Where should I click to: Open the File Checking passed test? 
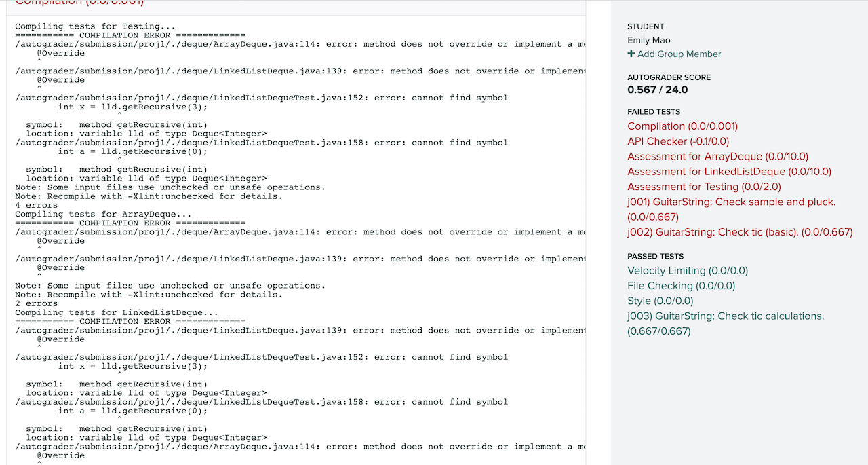(681, 286)
